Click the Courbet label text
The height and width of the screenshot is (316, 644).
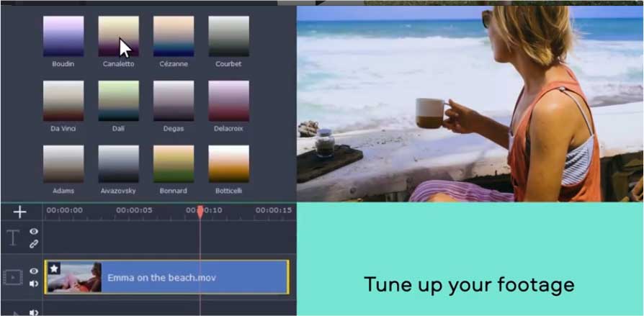tap(228, 64)
